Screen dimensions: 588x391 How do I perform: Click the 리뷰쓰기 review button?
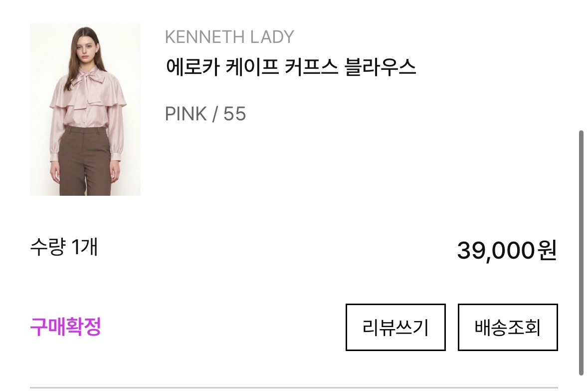[395, 327]
